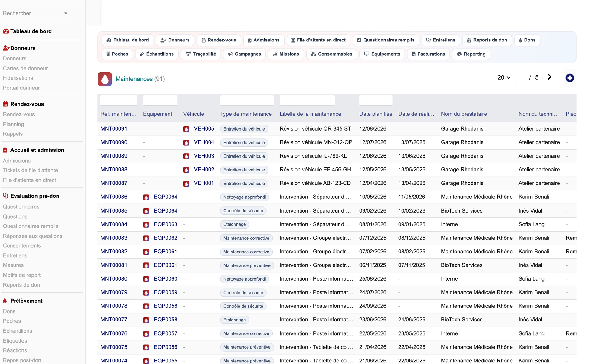The image size is (589, 364).
Task: Switch to the Facturations tab
Action: (x=428, y=54)
